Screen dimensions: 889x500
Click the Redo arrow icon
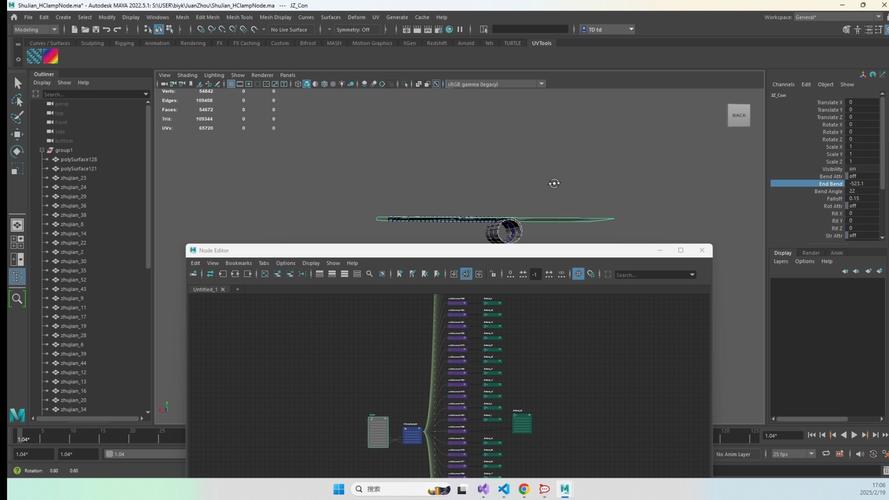[x=117, y=29]
